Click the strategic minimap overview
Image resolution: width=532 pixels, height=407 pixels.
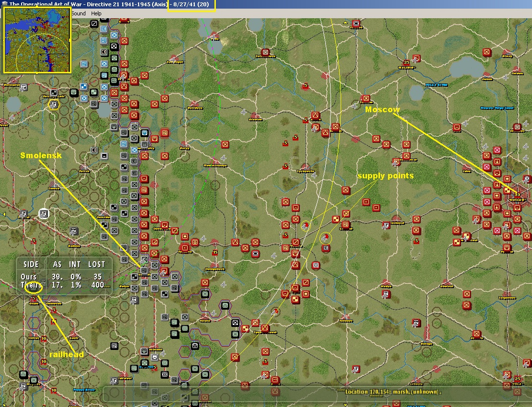37,40
